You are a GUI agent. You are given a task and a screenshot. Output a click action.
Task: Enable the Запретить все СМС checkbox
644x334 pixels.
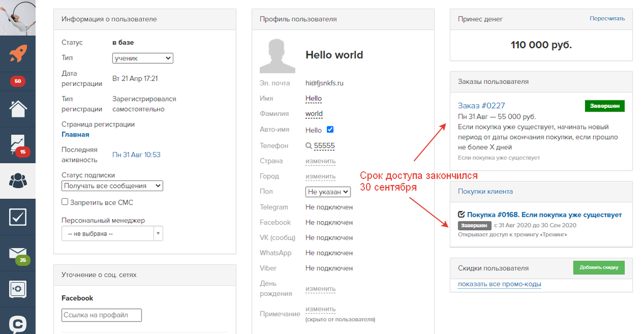point(65,202)
